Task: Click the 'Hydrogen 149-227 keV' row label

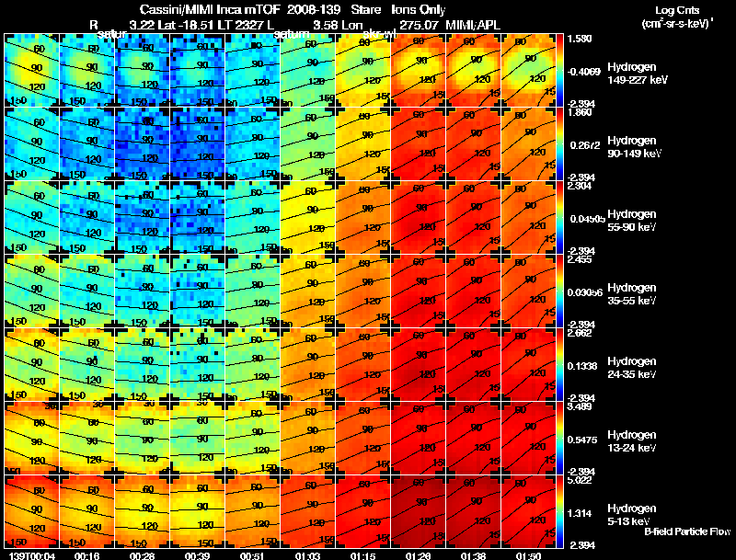Action: [x=637, y=74]
